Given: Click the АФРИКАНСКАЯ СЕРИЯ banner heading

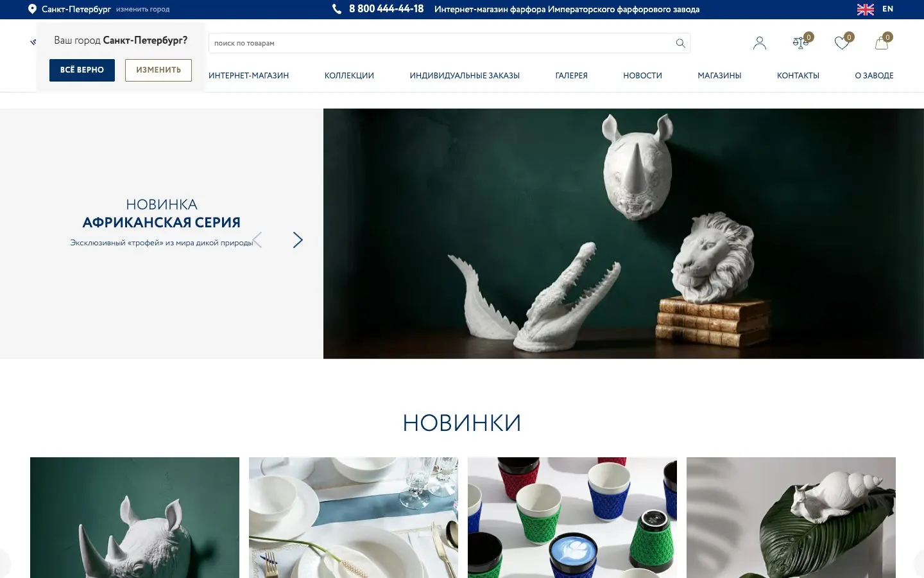Looking at the screenshot, I should [x=162, y=222].
